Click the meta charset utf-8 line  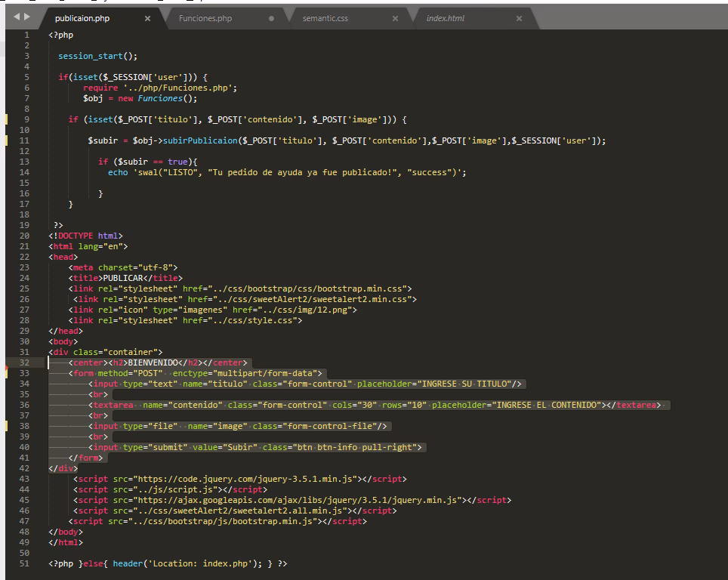tap(122, 267)
